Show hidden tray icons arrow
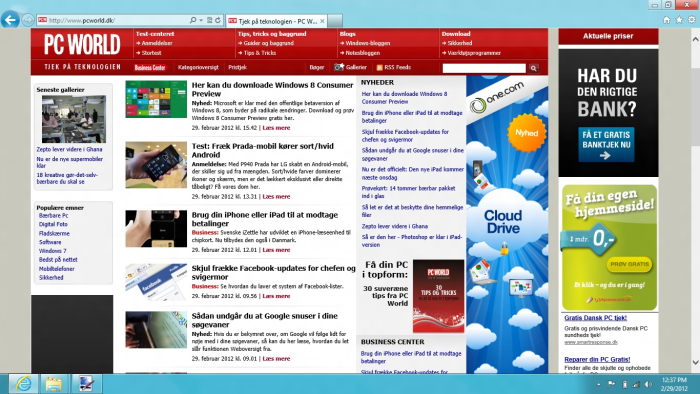Screen dimensions: 700x394 (598, 384)
